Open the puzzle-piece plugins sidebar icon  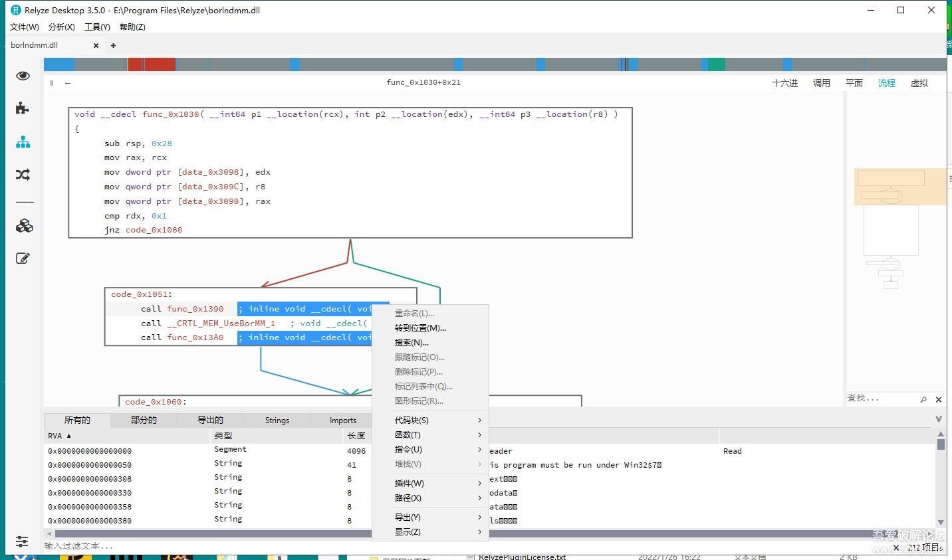pyautogui.click(x=23, y=108)
